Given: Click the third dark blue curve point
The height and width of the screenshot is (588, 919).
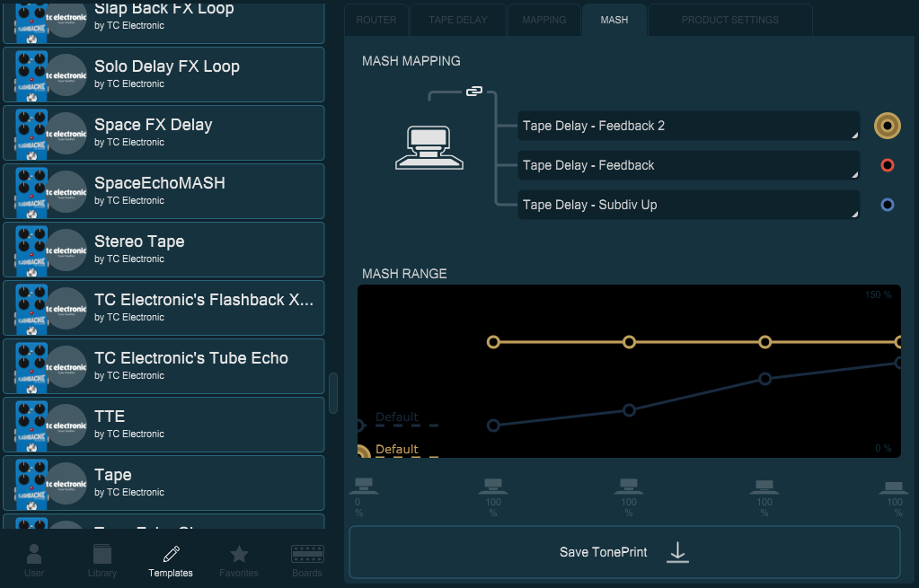Looking at the screenshot, I should (764, 379).
